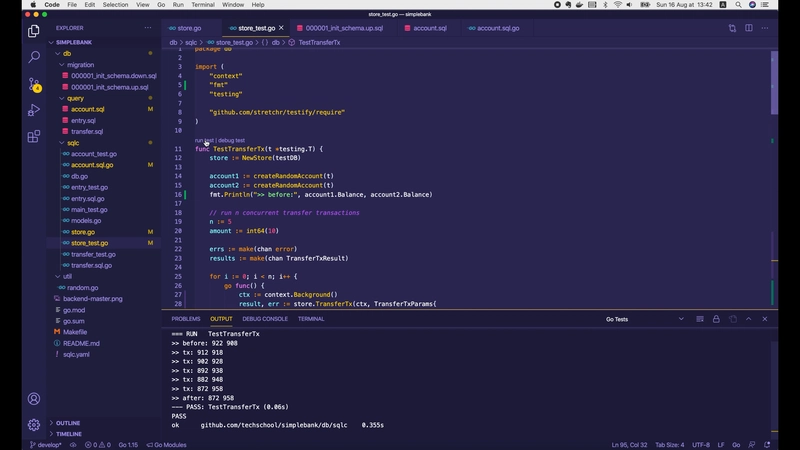The image size is (800, 450).
Task: Open the Selection menu in menu bar
Action: (115, 5)
